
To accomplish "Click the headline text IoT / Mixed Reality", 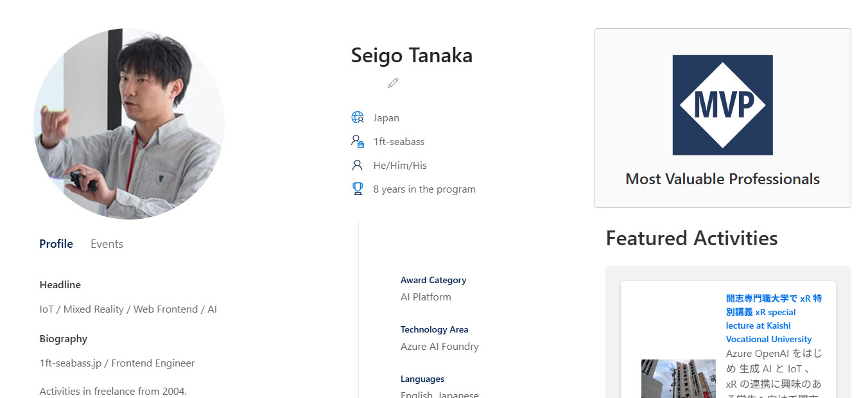I will click(128, 309).
